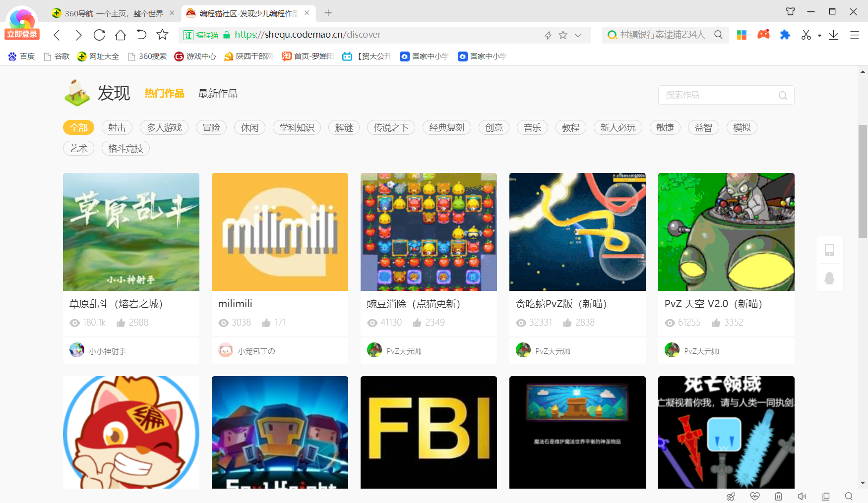Image resolution: width=868 pixels, height=503 pixels.
Task: Open the 游戏中心 bookmark
Action: click(x=195, y=56)
